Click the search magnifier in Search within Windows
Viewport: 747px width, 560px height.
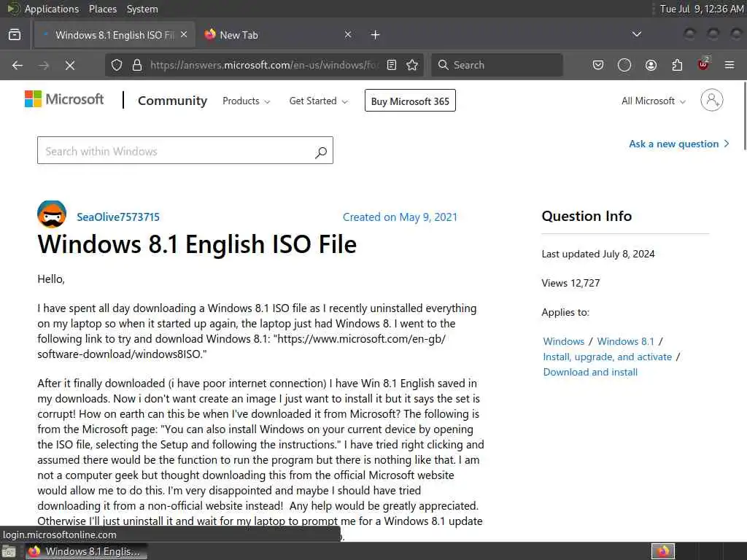pos(321,152)
